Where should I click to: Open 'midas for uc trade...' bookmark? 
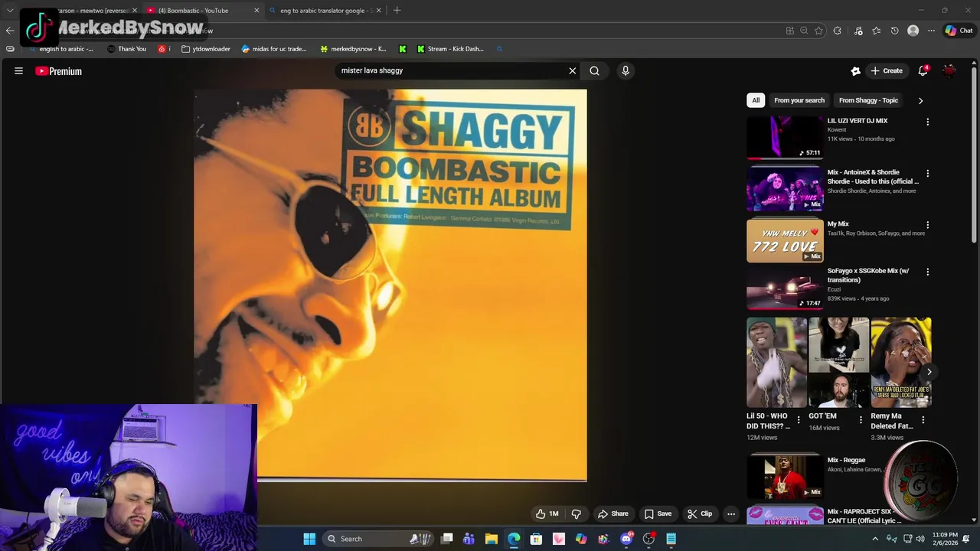point(273,49)
